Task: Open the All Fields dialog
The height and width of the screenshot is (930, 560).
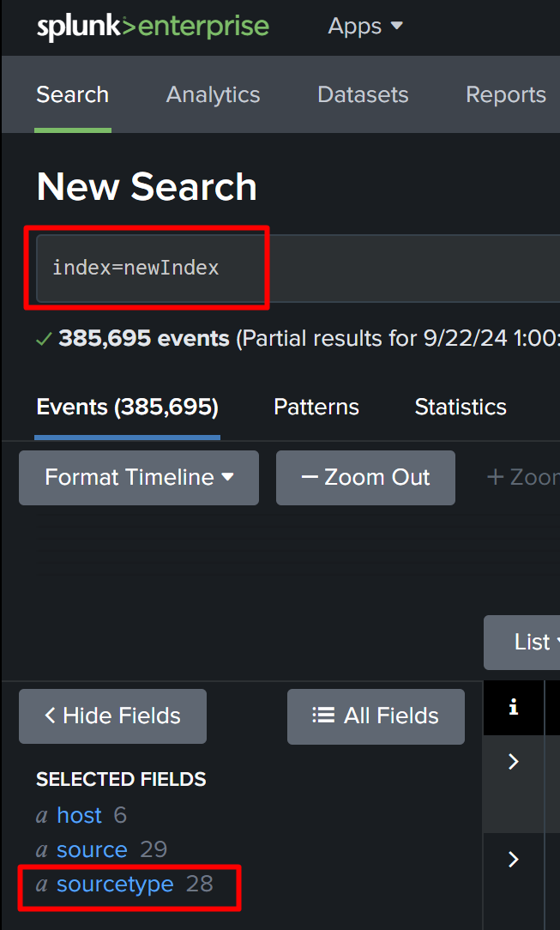Action: [x=376, y=716]
